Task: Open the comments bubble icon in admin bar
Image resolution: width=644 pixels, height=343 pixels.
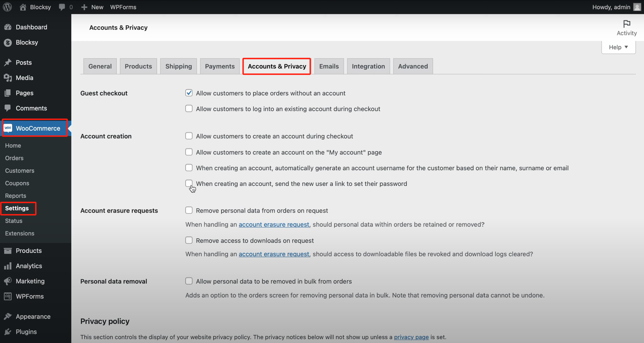Action: [x=62, y=7]
